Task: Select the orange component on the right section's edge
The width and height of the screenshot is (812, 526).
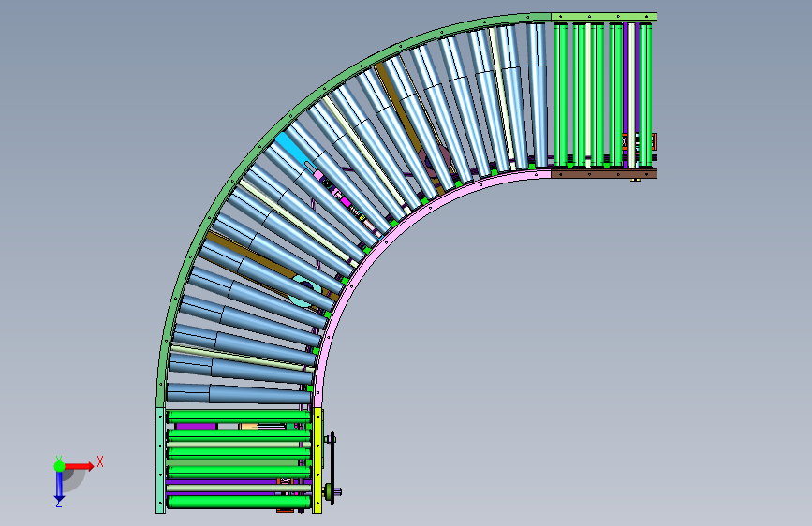Action: 654,141
